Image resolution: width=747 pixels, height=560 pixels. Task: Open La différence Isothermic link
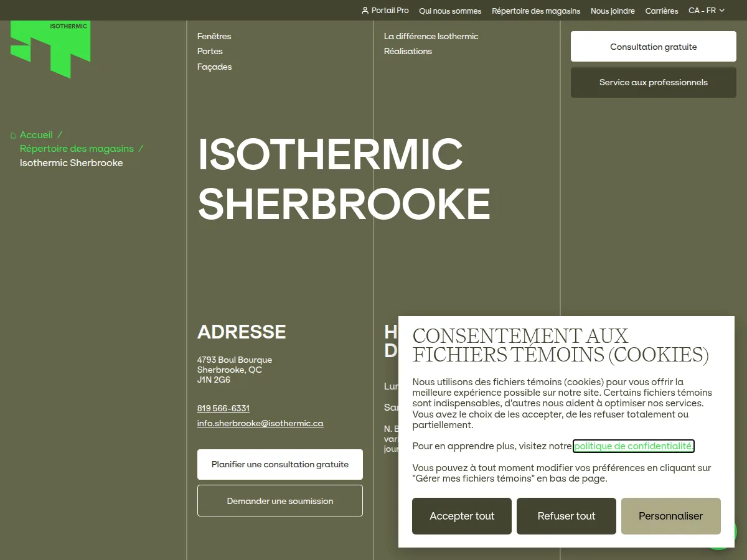(x=431, y=36)
